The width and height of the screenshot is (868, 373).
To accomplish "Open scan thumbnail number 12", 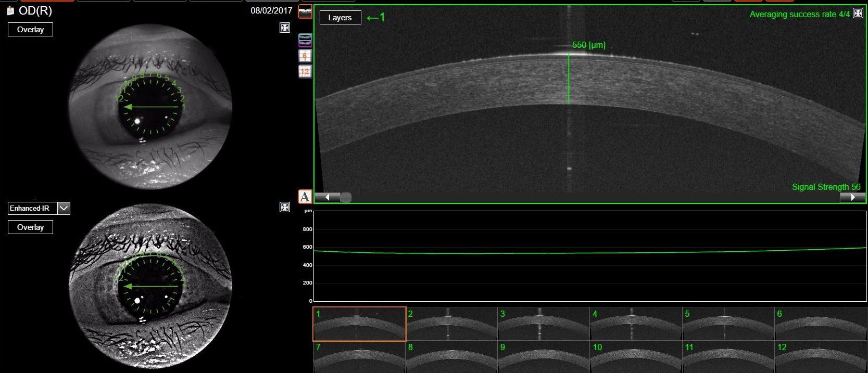I will [820, 357].
